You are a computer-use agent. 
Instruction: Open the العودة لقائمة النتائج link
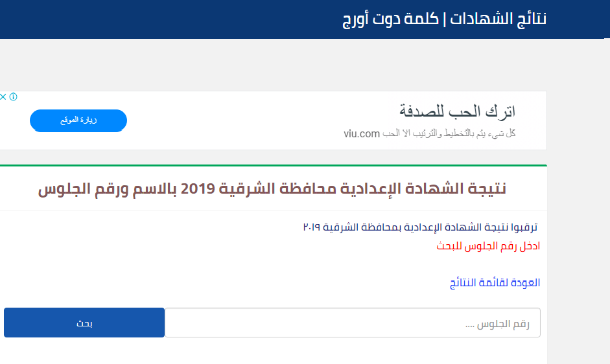pyautogui.click(x=495, y=283)
